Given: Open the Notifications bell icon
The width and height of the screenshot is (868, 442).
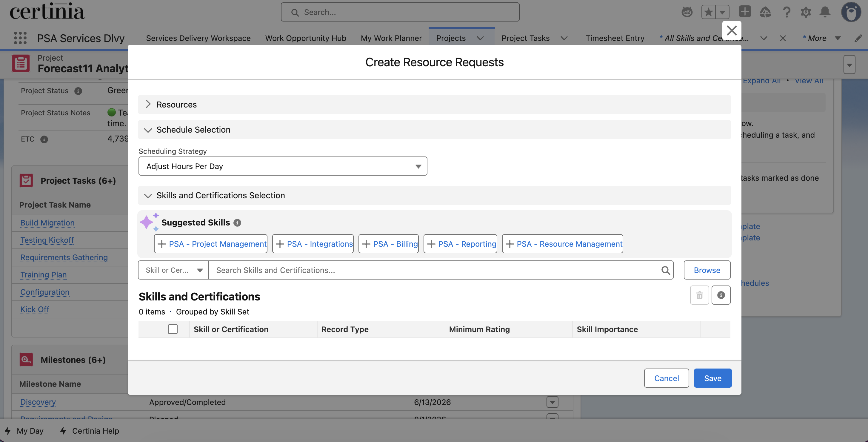Looking at the screenshot, I should point(825,12).
